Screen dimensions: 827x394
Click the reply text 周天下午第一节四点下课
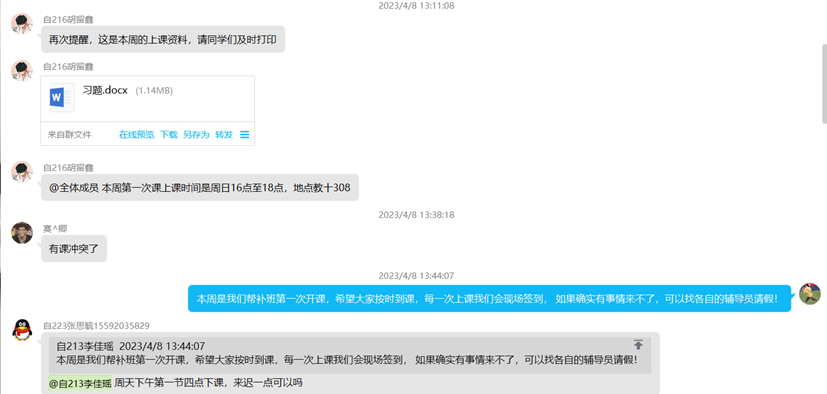209,383
